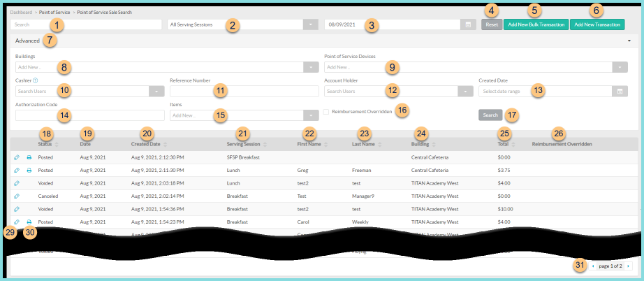The width and height of the screenshot is (644, 281).
Task: Click Reimbursement Overridden column header
Action: click(x=562, y=145)
